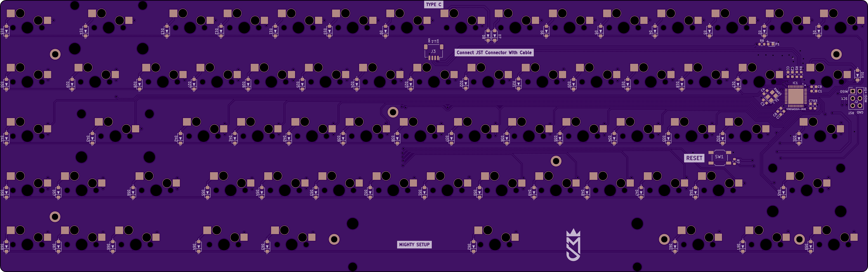The height and width of the screenshot is (272, 868).
Task: Click the MISO pin pad on J2
Action: point(853,91)
